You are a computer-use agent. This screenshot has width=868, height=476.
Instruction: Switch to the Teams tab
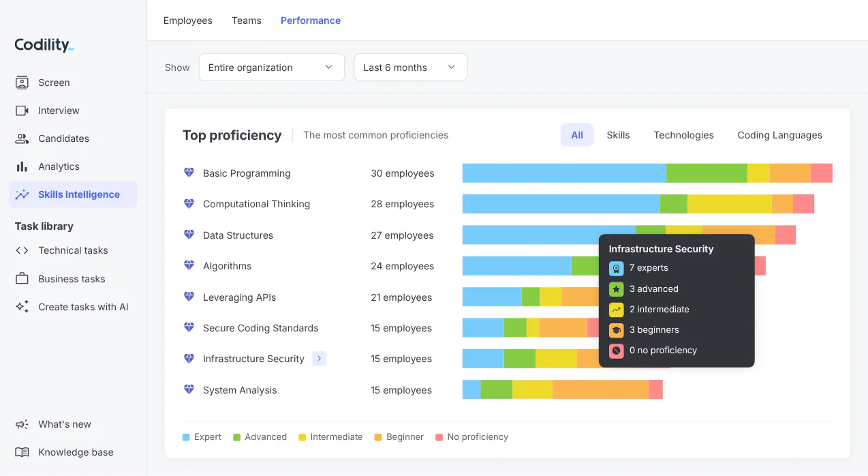(x=247, y=20)
